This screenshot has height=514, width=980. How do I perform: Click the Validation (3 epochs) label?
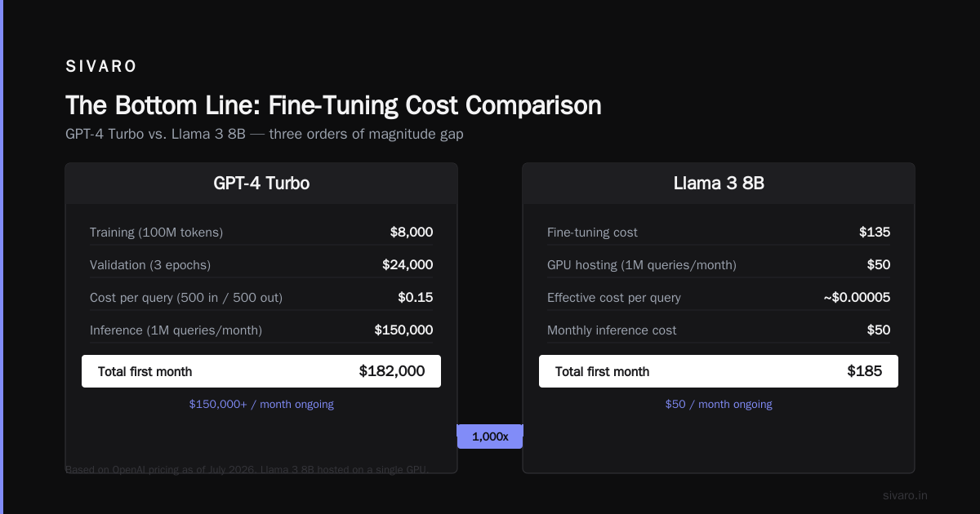tap(150, 265)
